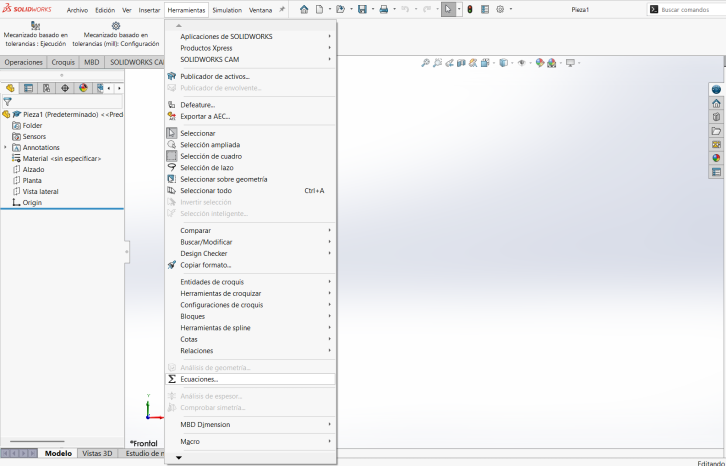
Task: Click the filter funnel icon in the tree
Action: (7, 101)
